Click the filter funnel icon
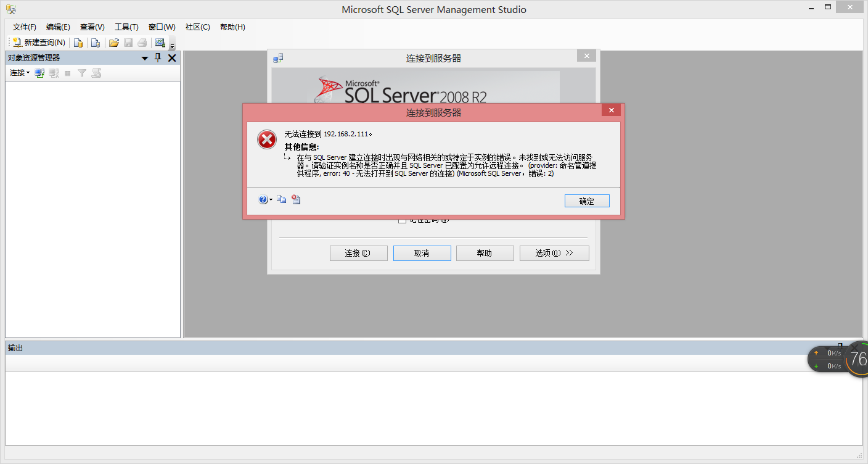Screen dimensions: 868x464 pyautogui.click(x=82, y=73)
